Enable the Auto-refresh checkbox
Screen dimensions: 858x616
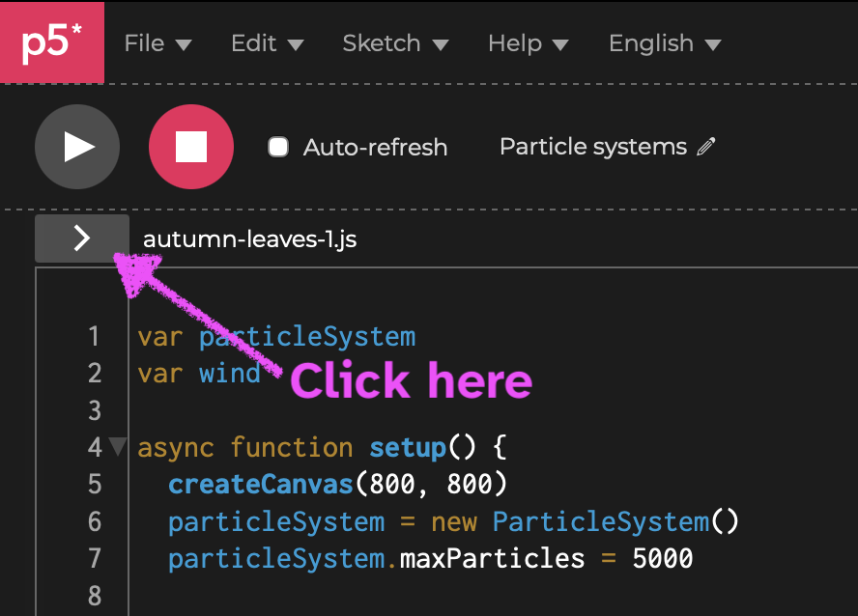click(278, 147)
